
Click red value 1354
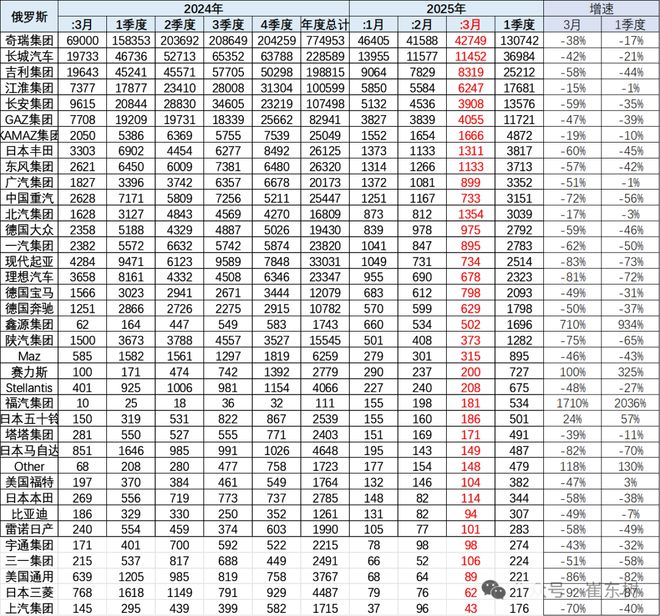[470, 214]
